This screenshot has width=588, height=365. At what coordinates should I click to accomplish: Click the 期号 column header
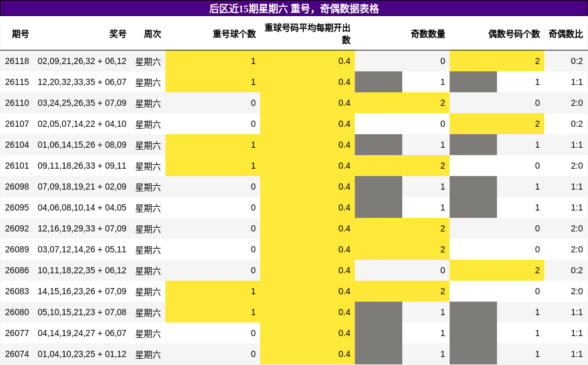point(20,34)
